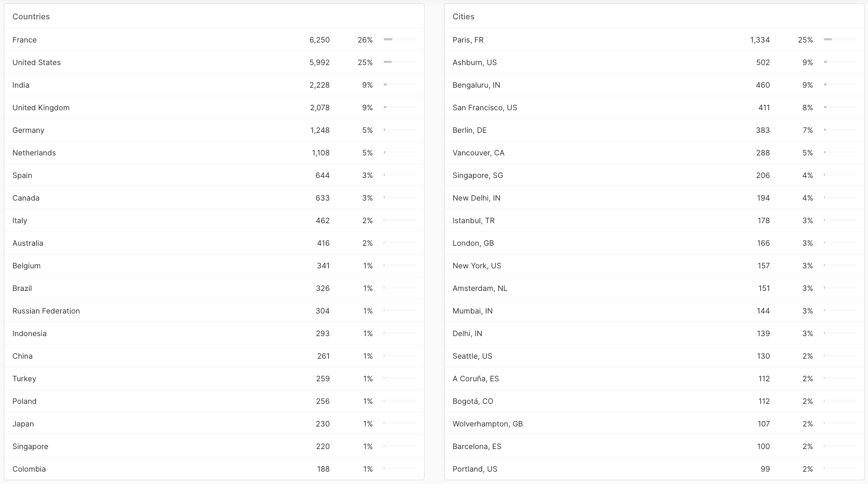Screen dimensions: 868x484
Task: Click the Russian Federation entry
Action: [46, 311]
